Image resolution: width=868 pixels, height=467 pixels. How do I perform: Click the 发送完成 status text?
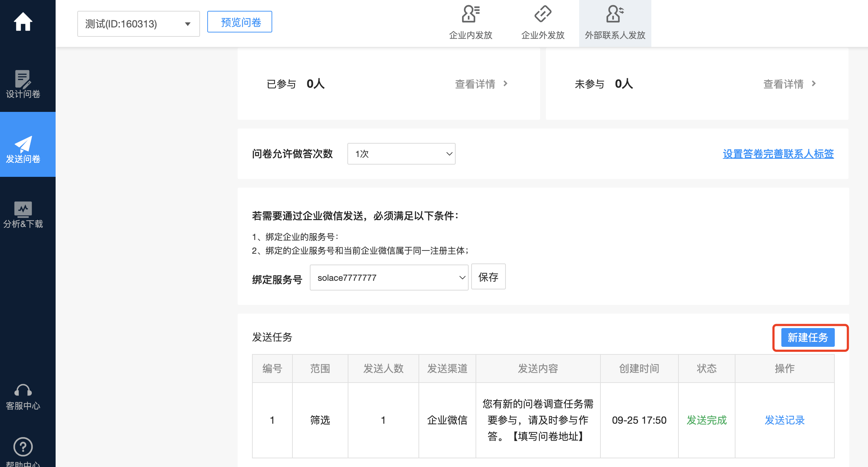click(707, 420)
